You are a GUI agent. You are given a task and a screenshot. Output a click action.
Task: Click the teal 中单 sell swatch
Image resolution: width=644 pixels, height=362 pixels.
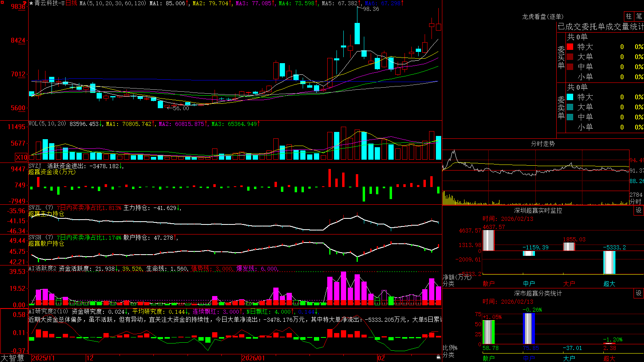click(x=570, y=117)
